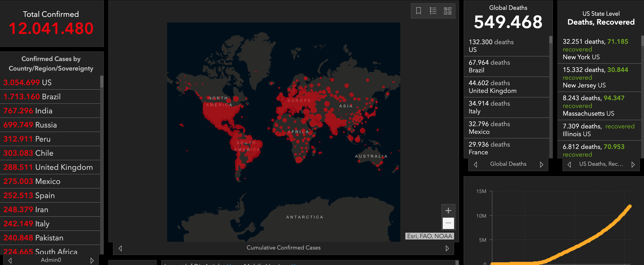
Task: Go to previous US Deaths, Recovered panel
Action: [x=569, y=164]
